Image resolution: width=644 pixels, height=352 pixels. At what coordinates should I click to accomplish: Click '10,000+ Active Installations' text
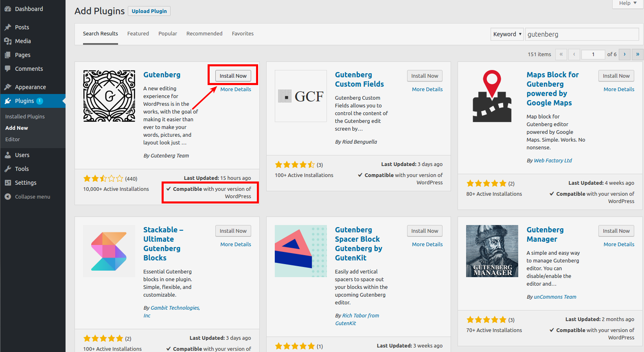tap(116, 189)
